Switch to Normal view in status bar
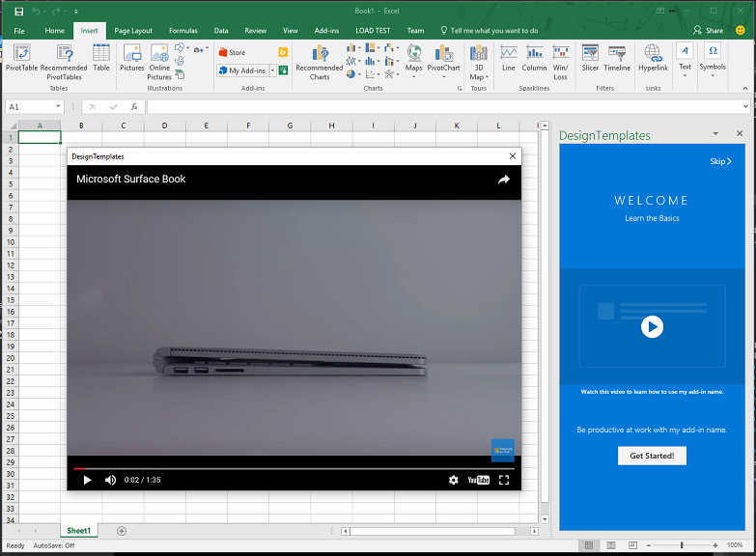 pos(589,545)
